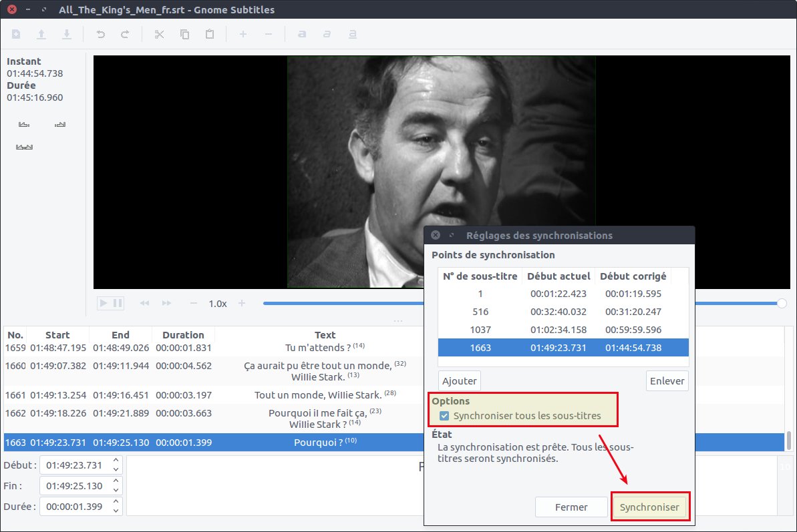The image size is (797, 532).
Task: Click the Copy toolbar icon
Action: [184, 34]
